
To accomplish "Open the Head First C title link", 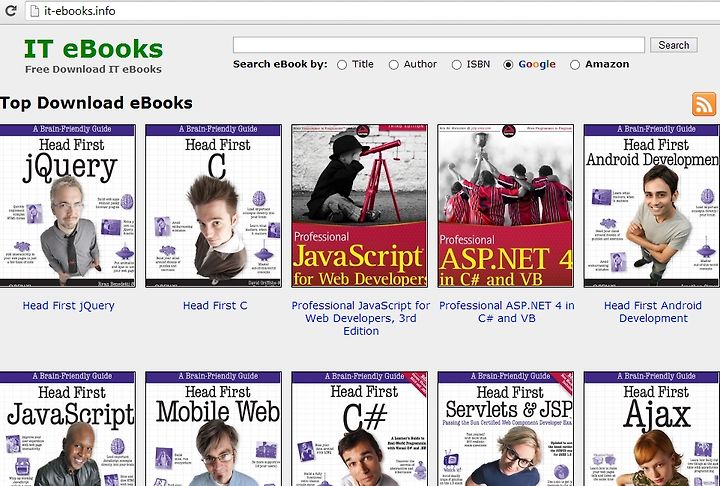I will point(215,305).
